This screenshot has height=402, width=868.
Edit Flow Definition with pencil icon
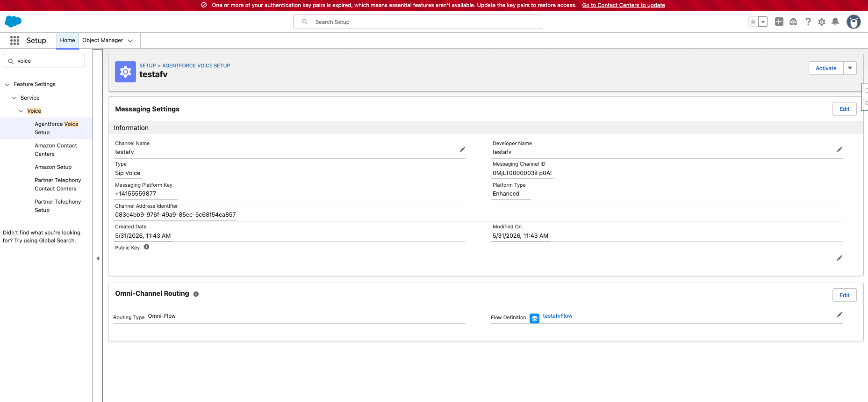click(839, 314)
